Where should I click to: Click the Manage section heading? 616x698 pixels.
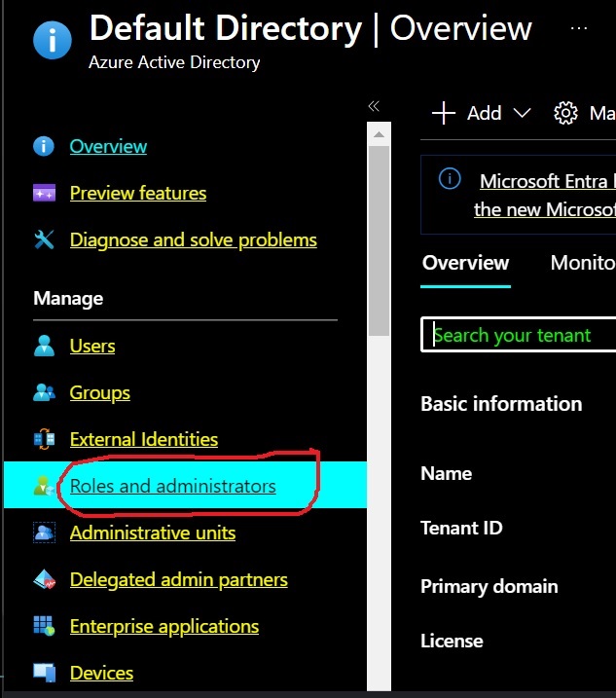point(68,298)
